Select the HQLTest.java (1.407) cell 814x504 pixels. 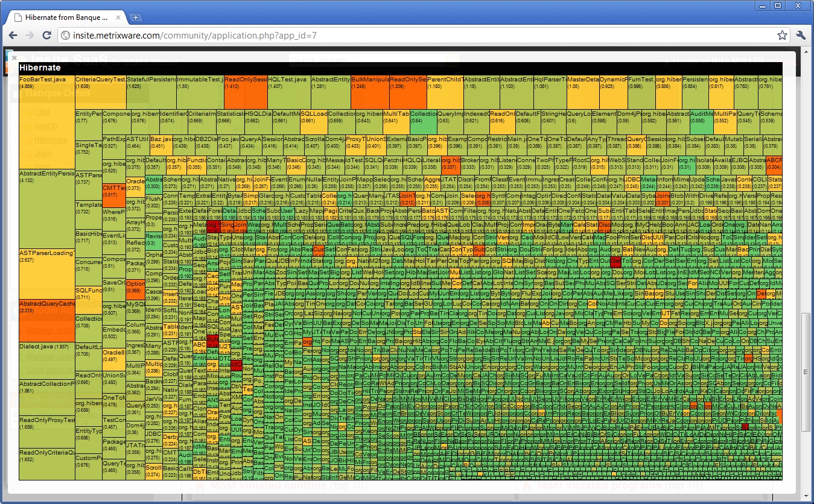[289, 92]
